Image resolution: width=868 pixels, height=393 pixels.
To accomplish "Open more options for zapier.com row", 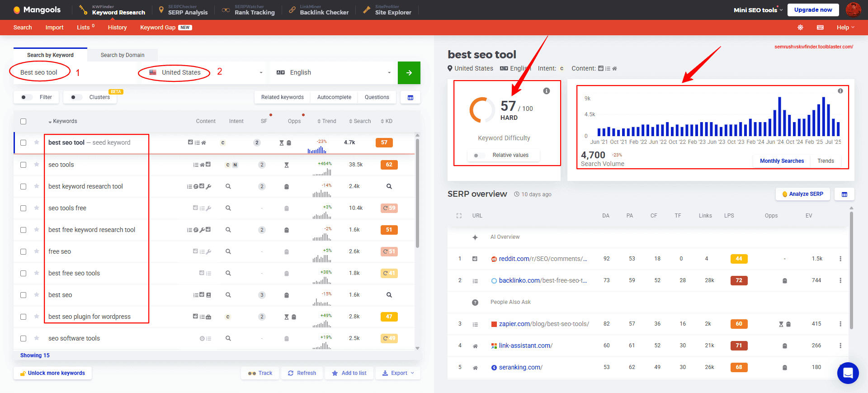I will [x=840, y=324].
